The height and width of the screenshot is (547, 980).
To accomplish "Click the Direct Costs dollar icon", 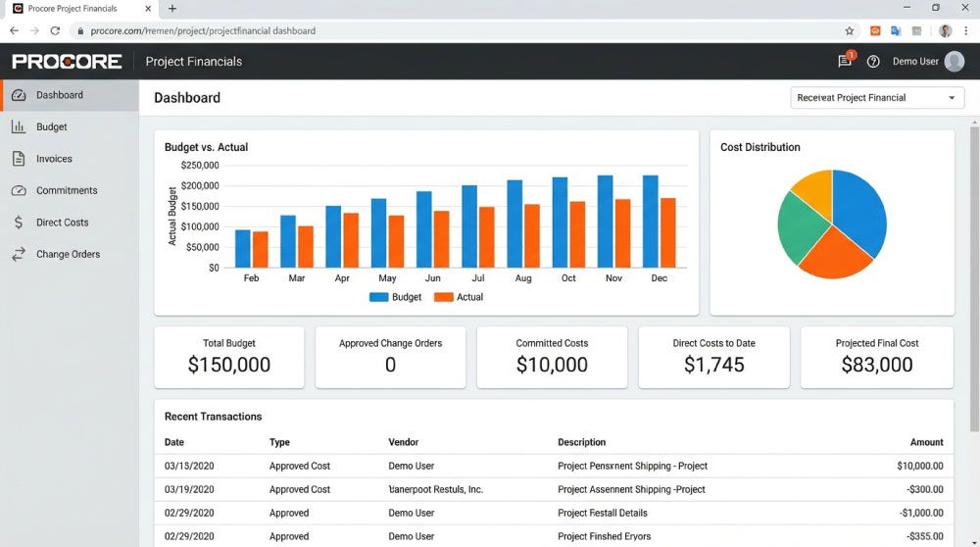I will (x=19, y=223).
